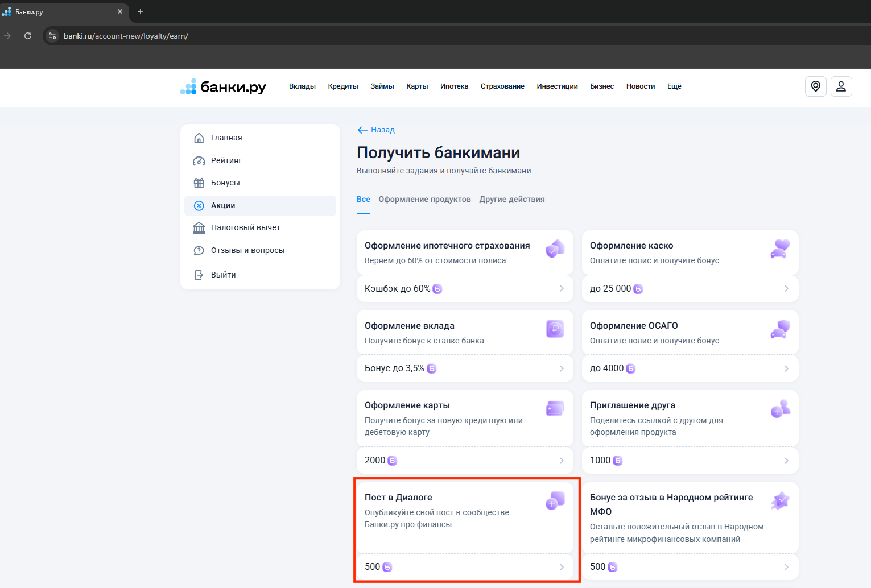
Task: Click the star-check icon on МФО review card
Action: tap(780, 500)
